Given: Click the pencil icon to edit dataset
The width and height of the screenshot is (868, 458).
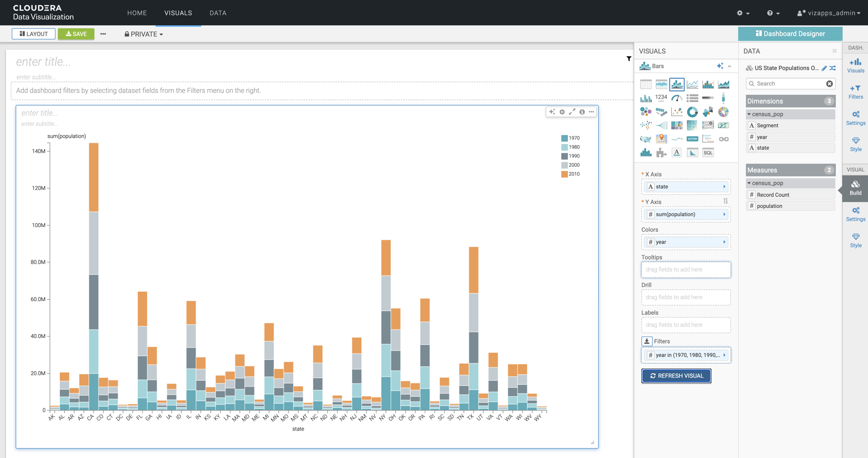Looking at the screenshot, I should point(824,68).
